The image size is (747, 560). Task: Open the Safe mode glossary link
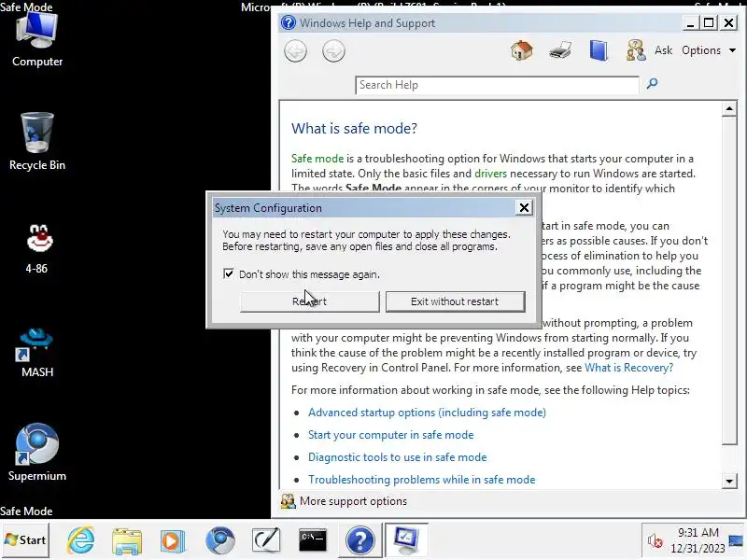point(317,159)
